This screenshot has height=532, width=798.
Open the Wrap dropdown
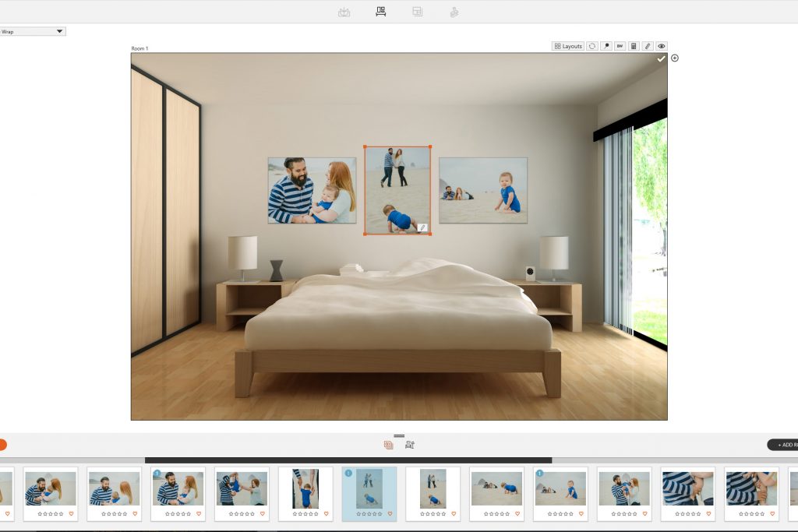pos(33,31)
